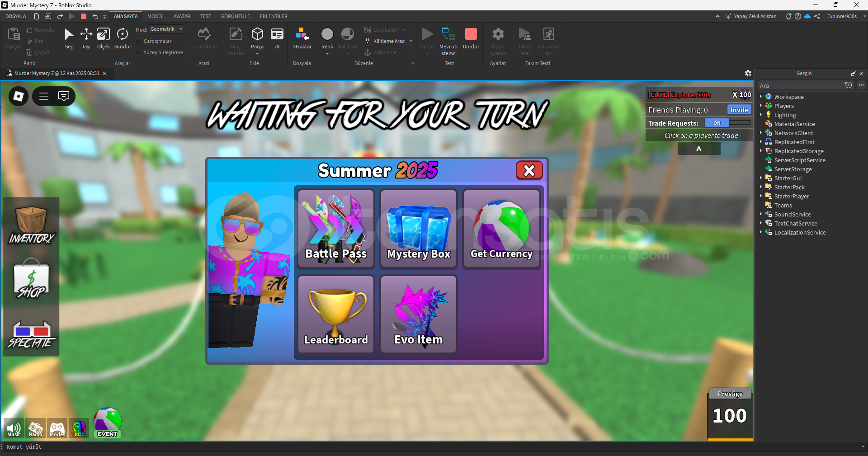
Task: Open the Modes gamepad icon
Action: pos(57,428)
